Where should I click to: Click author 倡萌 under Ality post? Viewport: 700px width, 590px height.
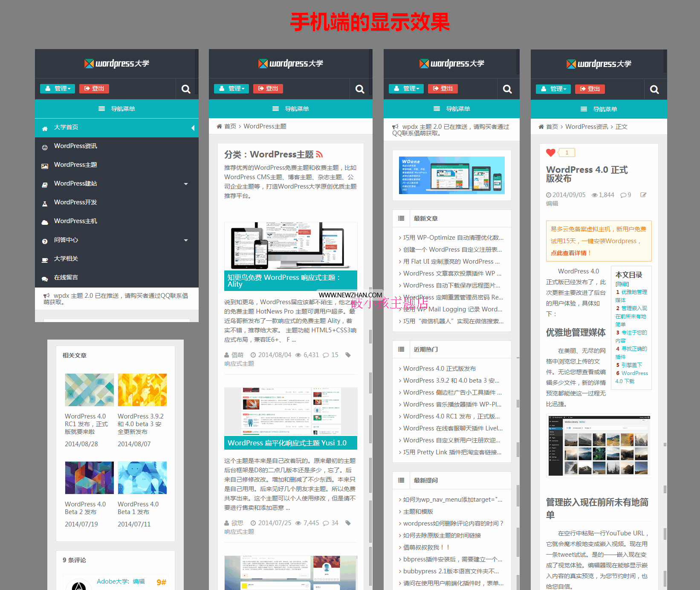pos(237,355)
